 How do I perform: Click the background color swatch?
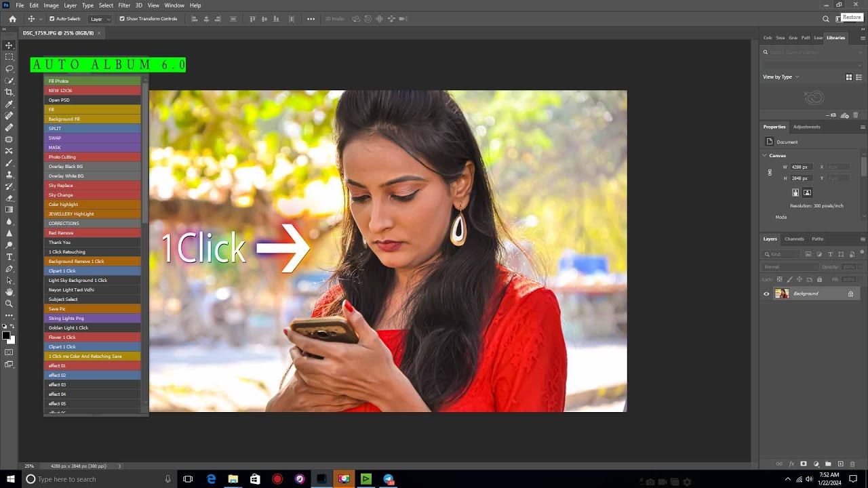point(11,340)
